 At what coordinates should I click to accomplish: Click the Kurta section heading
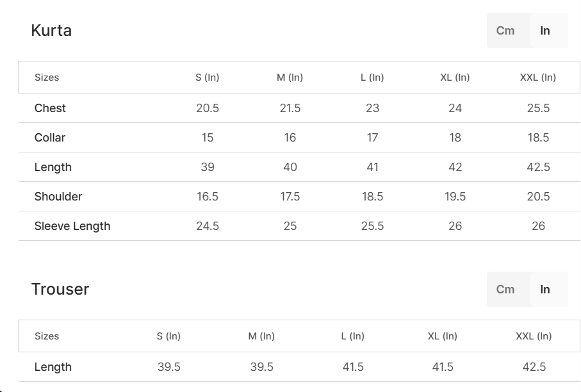(51, 31)
